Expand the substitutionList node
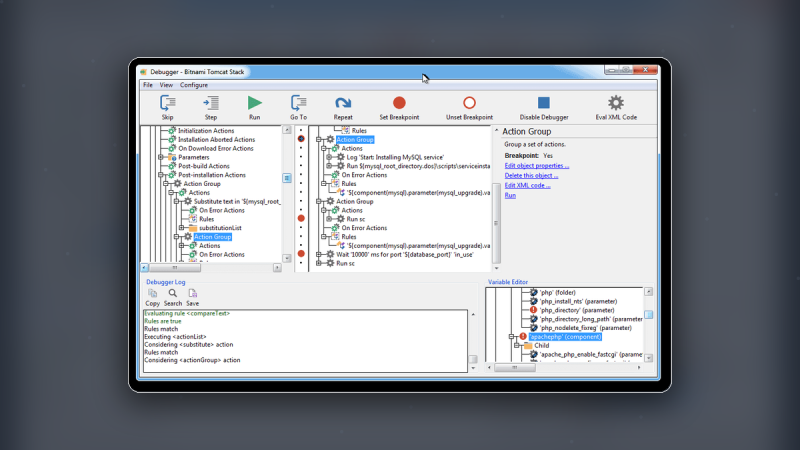Image resolution: width=800 pixels, height=450 pixels. point(182,228)
